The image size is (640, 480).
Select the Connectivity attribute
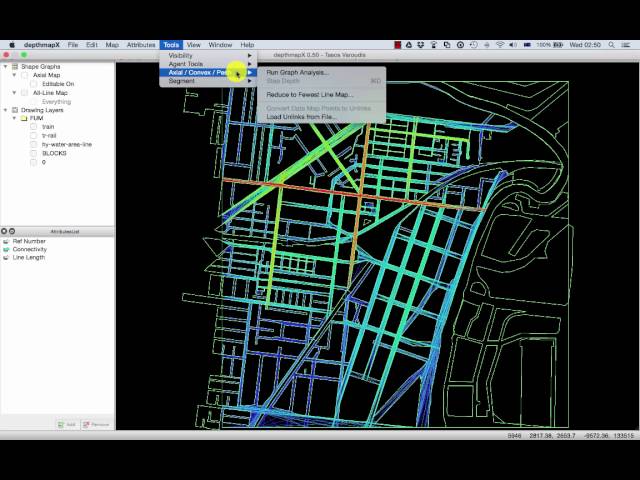[x=29, y=249]
